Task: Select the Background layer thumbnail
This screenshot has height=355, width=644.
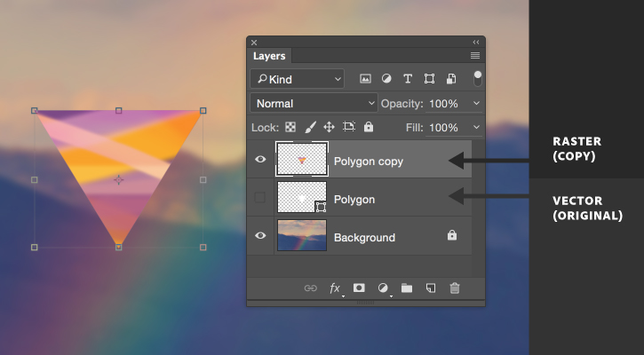Action: pos(302,235)
